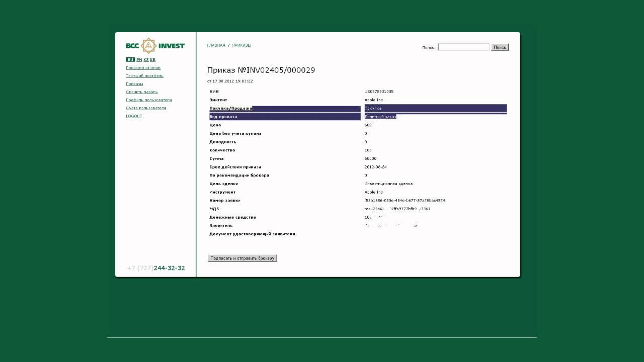Open the Приказы sidebar link
This screenshot has height=362, width=644.
[x=134, y=84]
